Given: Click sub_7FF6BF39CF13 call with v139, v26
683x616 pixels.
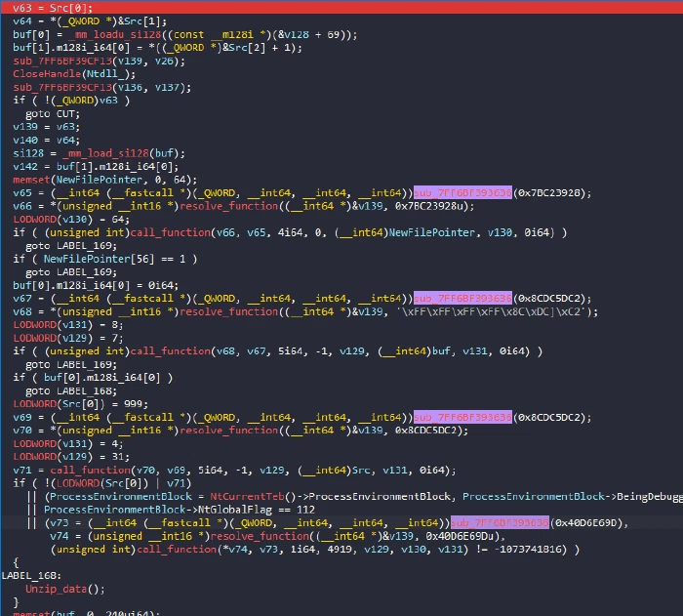Looking at the screenshot, I should 62,62.
